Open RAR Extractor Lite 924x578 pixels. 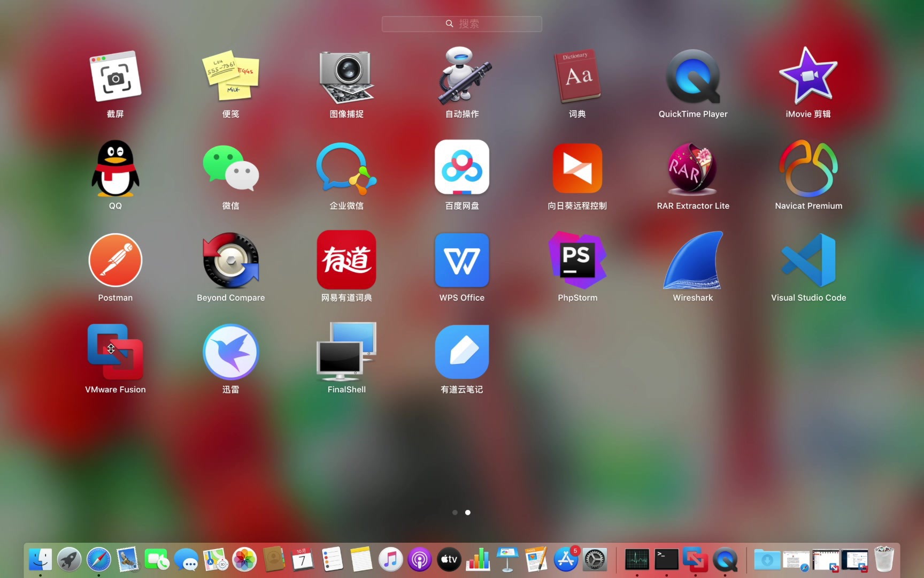(x=692, y=169)
